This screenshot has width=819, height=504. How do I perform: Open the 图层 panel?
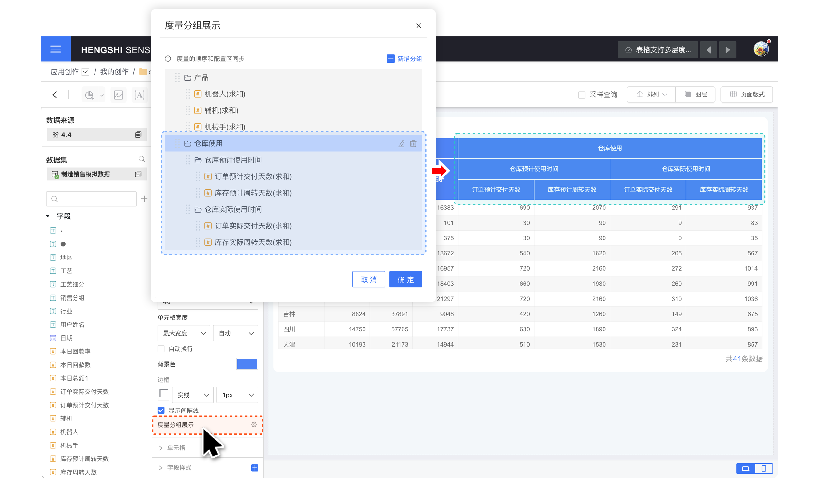point(695,94)
